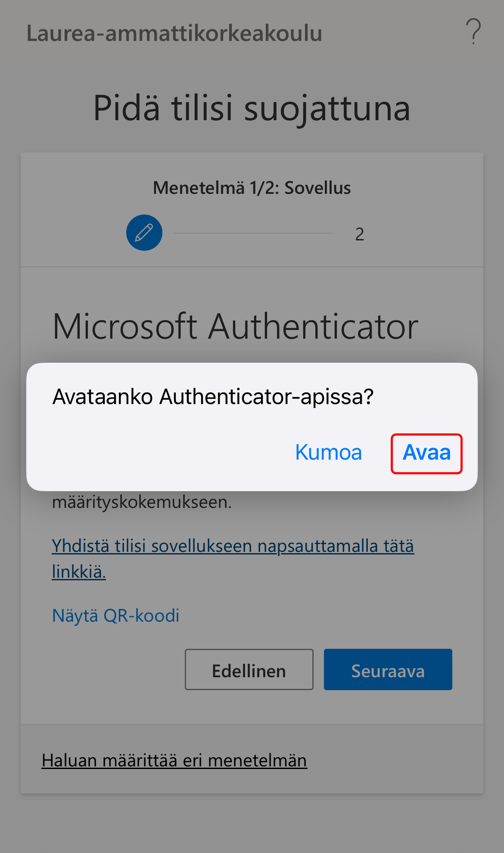This screenshot has width=504, height=853.
Task: Click the Laurea-ammattikorkeakoulu header title
Action: coord(174,34)
